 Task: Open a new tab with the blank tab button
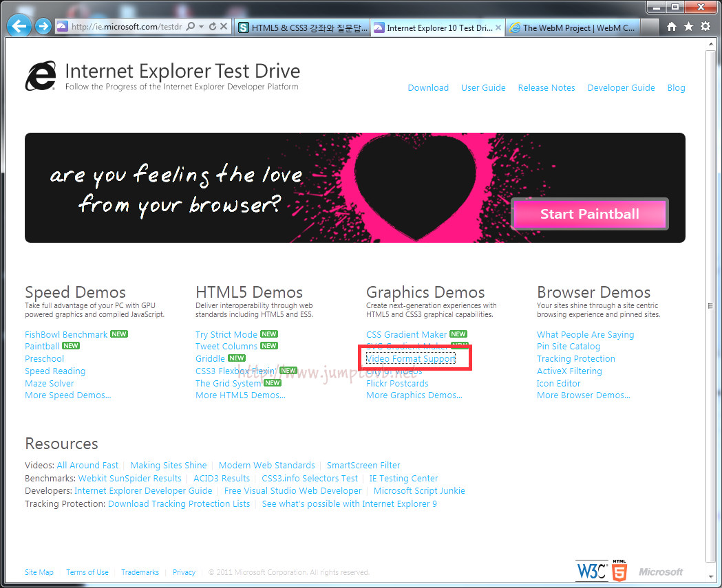(x=650, y=28)
